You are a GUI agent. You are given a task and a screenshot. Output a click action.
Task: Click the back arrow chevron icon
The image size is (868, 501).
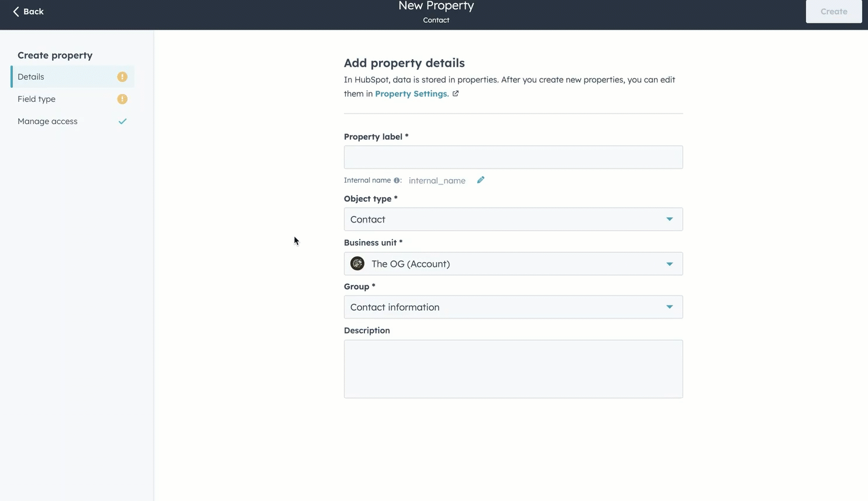coord(16,11)
